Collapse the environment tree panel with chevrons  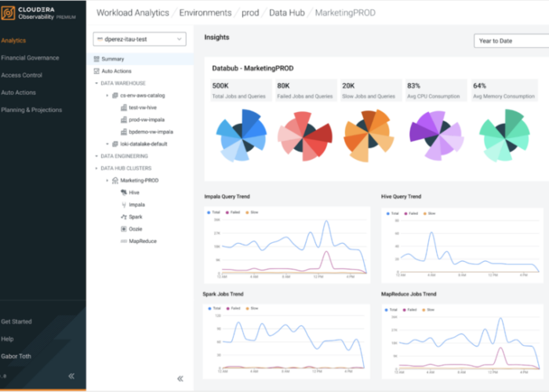pyautogui.click(x=180, y=379)
